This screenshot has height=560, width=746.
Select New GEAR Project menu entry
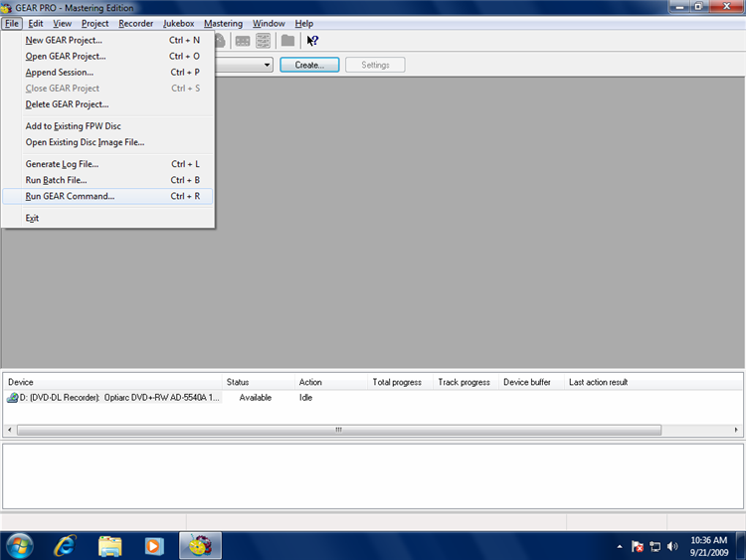[x=64, y=41]
